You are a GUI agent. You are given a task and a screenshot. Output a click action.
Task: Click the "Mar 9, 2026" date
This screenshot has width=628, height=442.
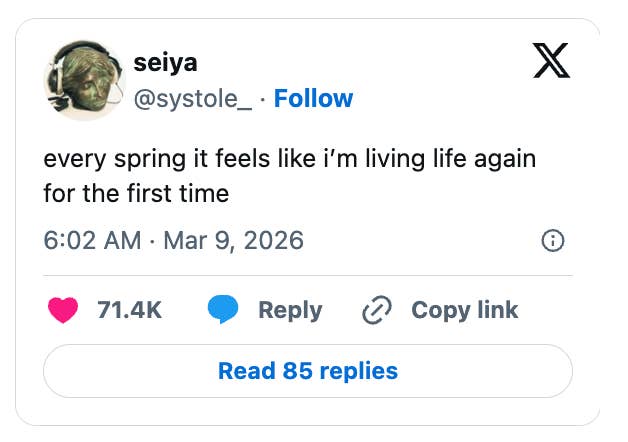(235, 241)
